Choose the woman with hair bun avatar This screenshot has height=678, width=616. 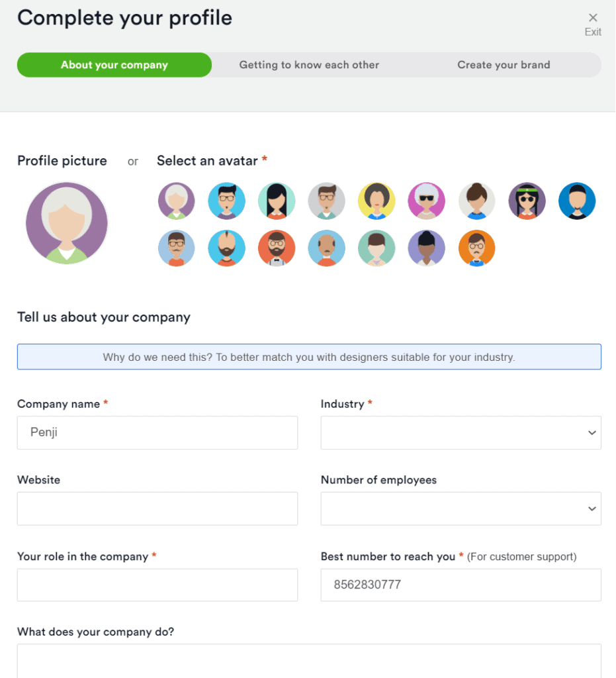(476, 201)
